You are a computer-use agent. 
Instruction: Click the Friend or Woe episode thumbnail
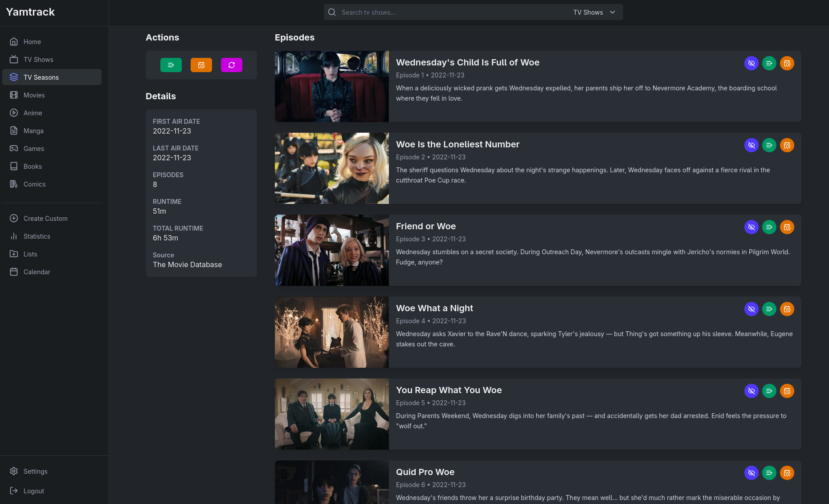click(x=331, y=250)
